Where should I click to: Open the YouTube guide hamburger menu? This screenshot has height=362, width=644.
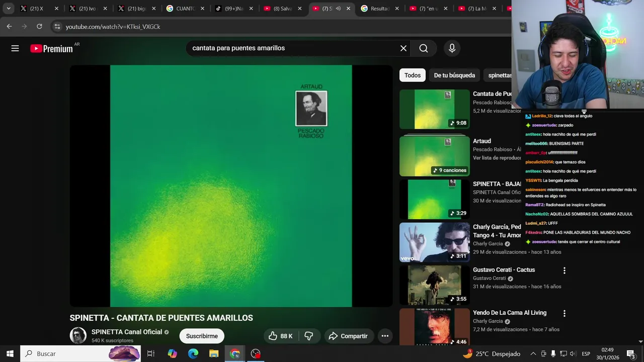click(15, 48)
